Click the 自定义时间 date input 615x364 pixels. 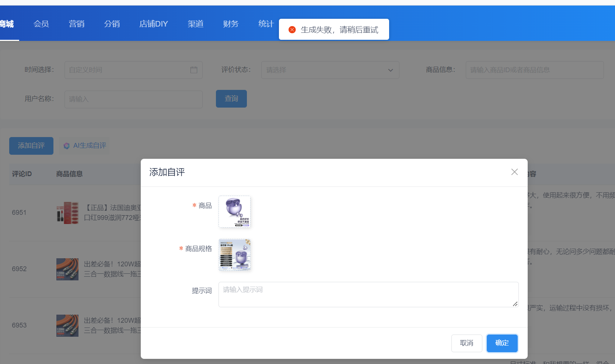(133, 70)
